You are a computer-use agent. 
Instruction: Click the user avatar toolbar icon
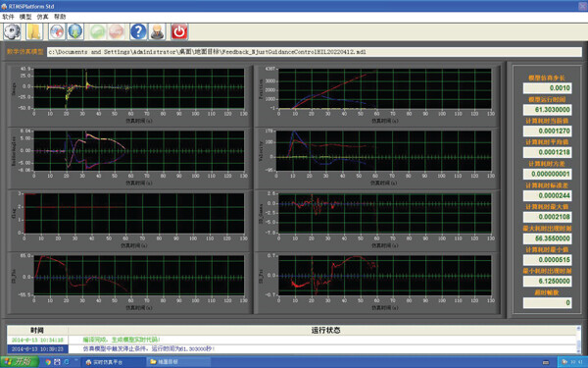click(158, 31)
